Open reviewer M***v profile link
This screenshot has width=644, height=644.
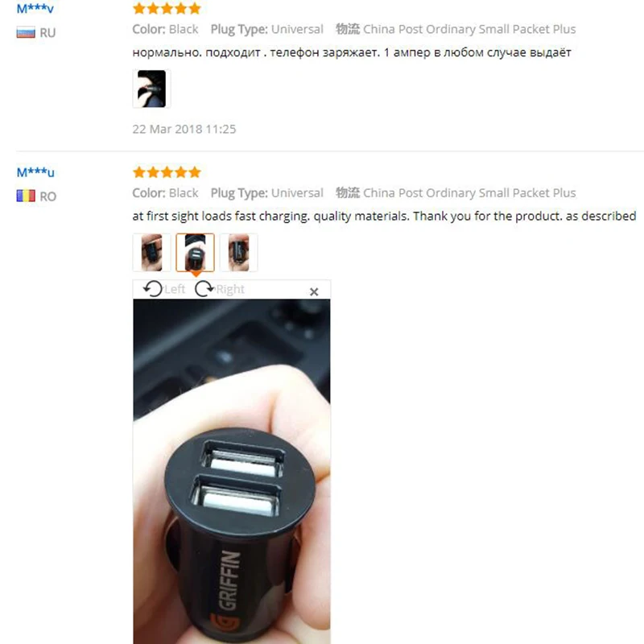coord(35,8)
